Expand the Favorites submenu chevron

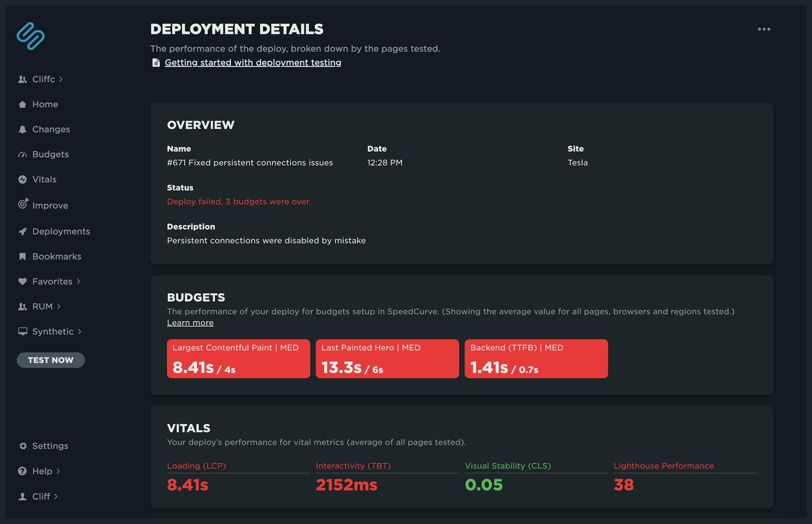[78, 281]
